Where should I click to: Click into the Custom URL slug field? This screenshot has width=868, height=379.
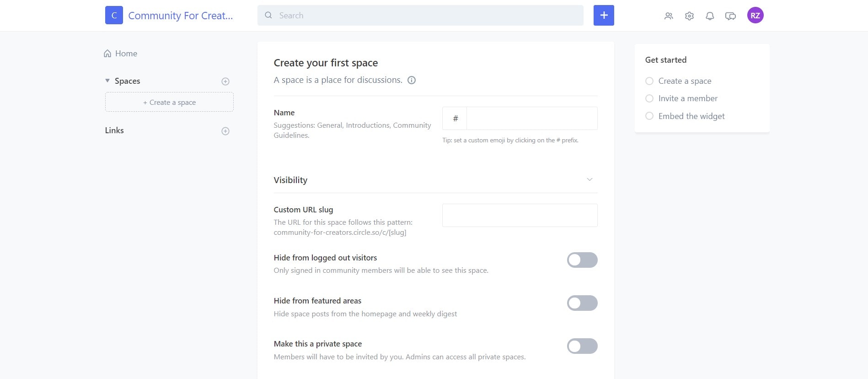pyautogui.click(x=520, y=215)
